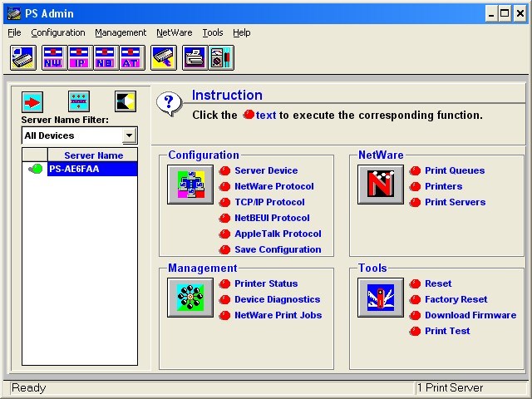Open the Tools menu
The height and width of the screenshot is (399, 532).
click(x=213, y=32)
